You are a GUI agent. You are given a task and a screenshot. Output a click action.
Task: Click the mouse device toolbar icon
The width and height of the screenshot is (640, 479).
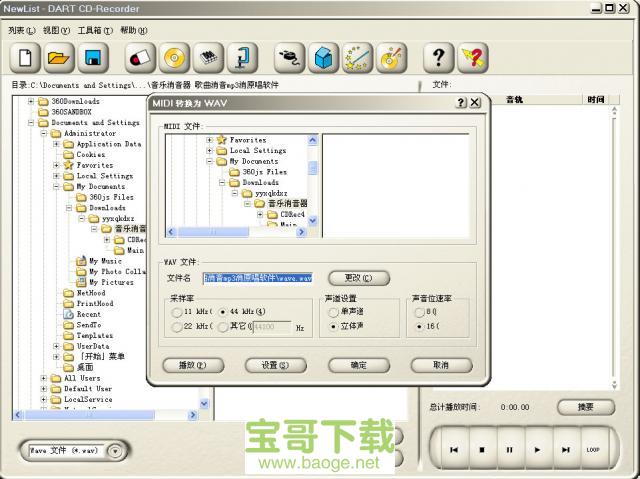pos(289,58)
